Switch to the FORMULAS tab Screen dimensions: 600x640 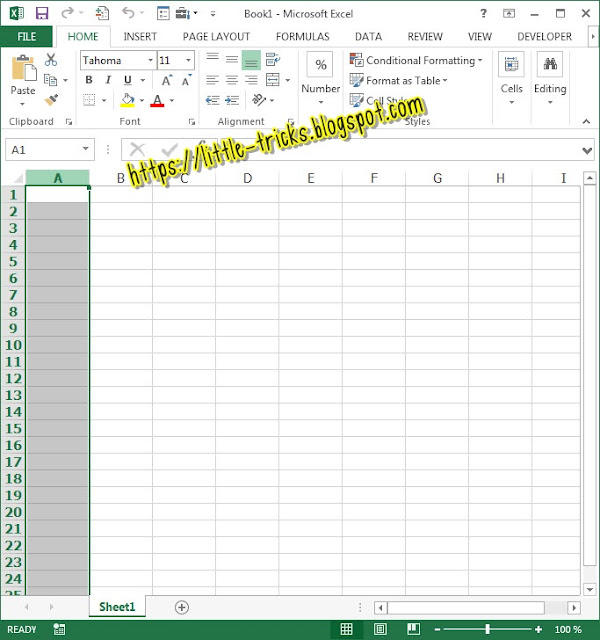point(302,37)
